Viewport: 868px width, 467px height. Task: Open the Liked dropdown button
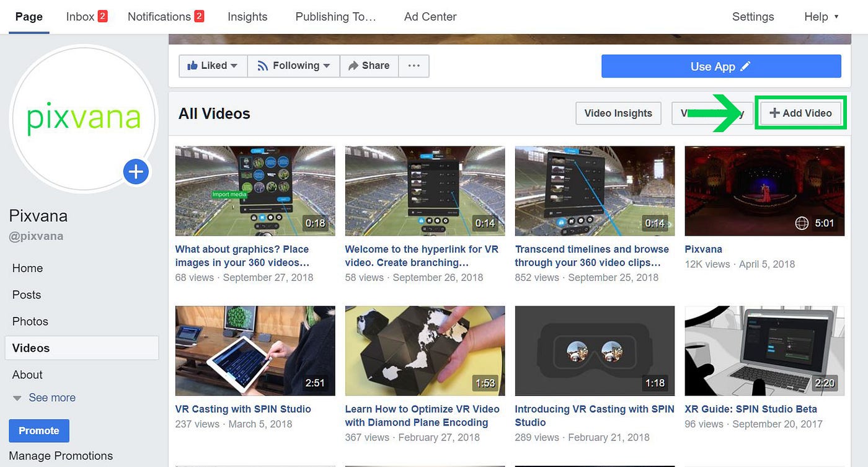tap(213, 66)
